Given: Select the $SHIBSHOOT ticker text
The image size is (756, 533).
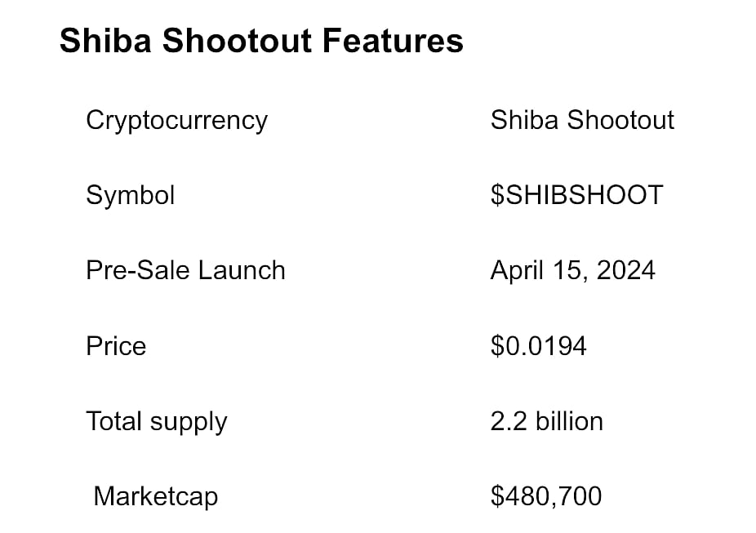Looking at the screenshot, I should point(576,195).
